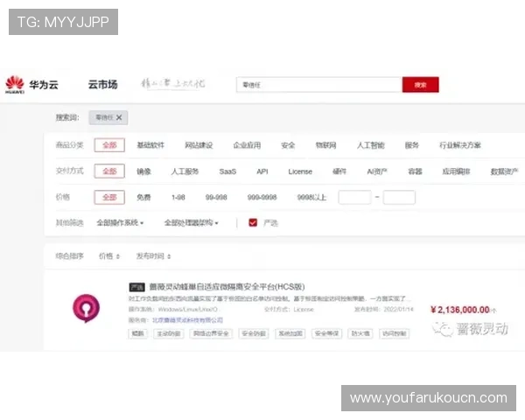Choose 人工服务 delivery method
The height and width of the screenshot is (420, 525).
point(185,171)
